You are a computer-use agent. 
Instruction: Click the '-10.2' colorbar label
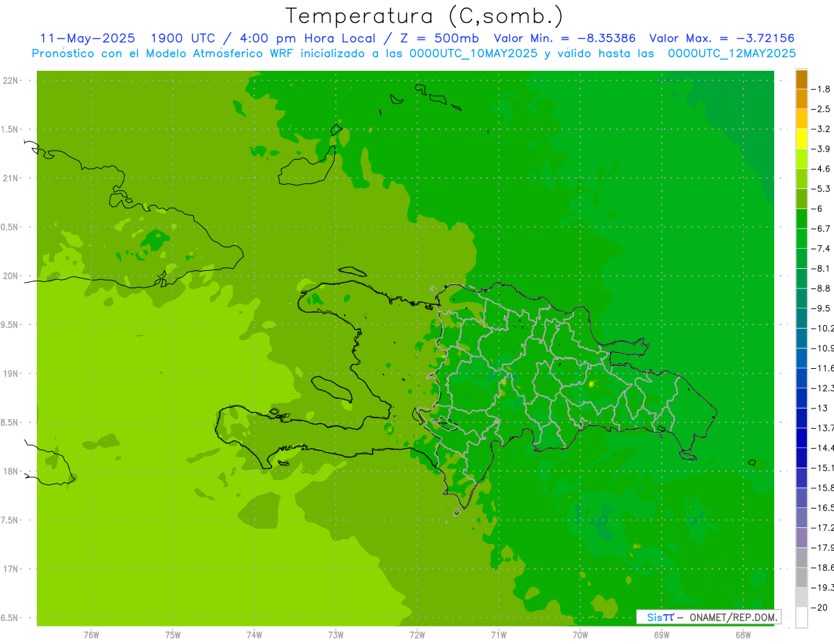click(824, 328)
